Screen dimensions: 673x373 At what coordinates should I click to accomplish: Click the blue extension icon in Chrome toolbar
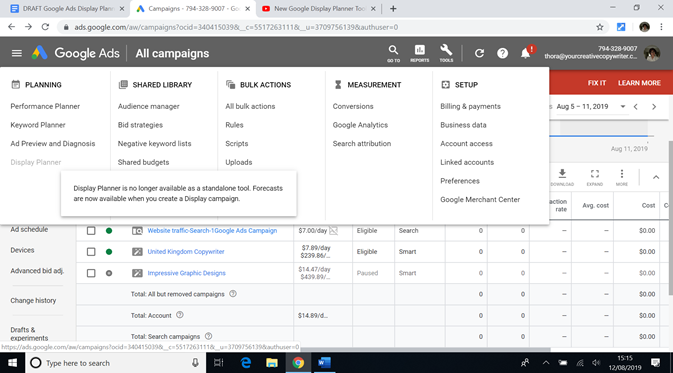621,27
